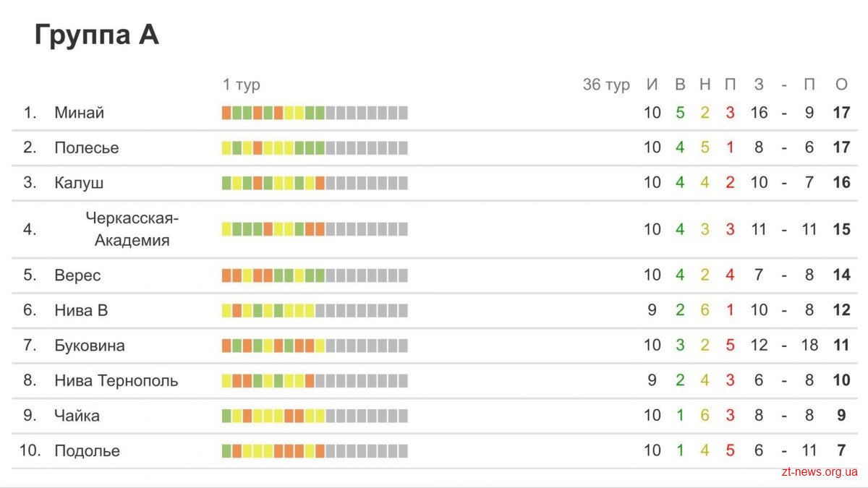Click the first green round square for Подолье
This screenshot has width=868, height=488.
pos(226,450)
